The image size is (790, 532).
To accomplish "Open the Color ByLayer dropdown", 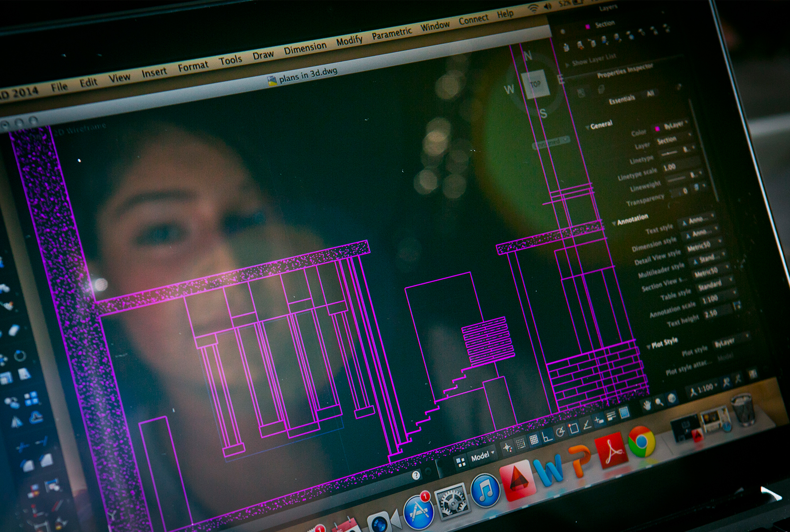I will tap(674, 125).
